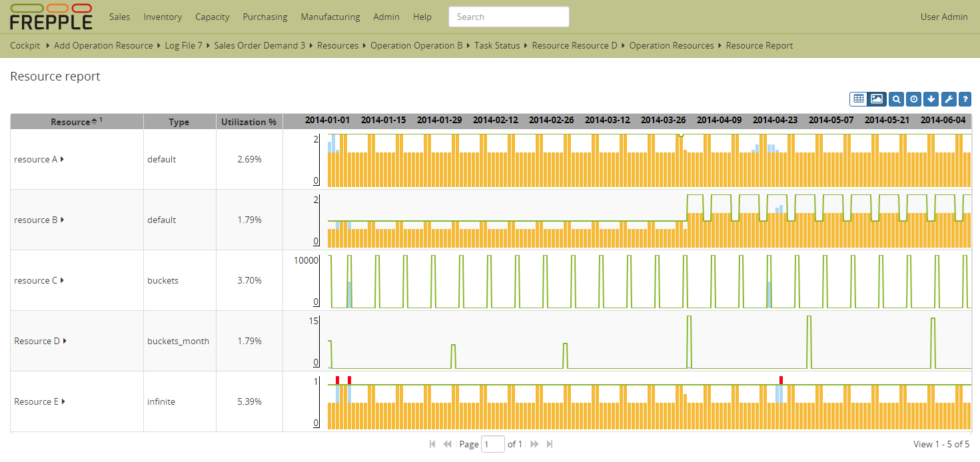
Task: Click the magnifier filter search icon
Action: coord(897,99)
